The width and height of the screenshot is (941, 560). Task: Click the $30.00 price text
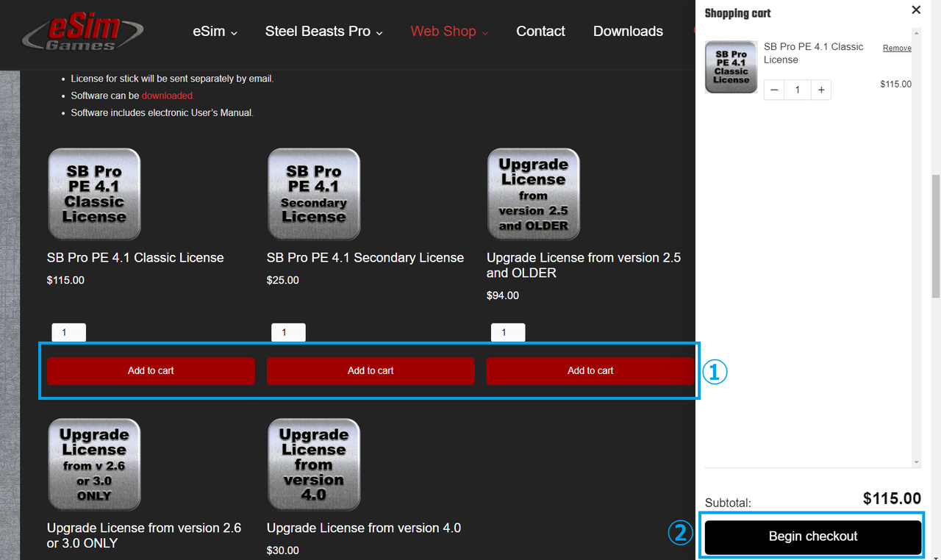(283, 550)
